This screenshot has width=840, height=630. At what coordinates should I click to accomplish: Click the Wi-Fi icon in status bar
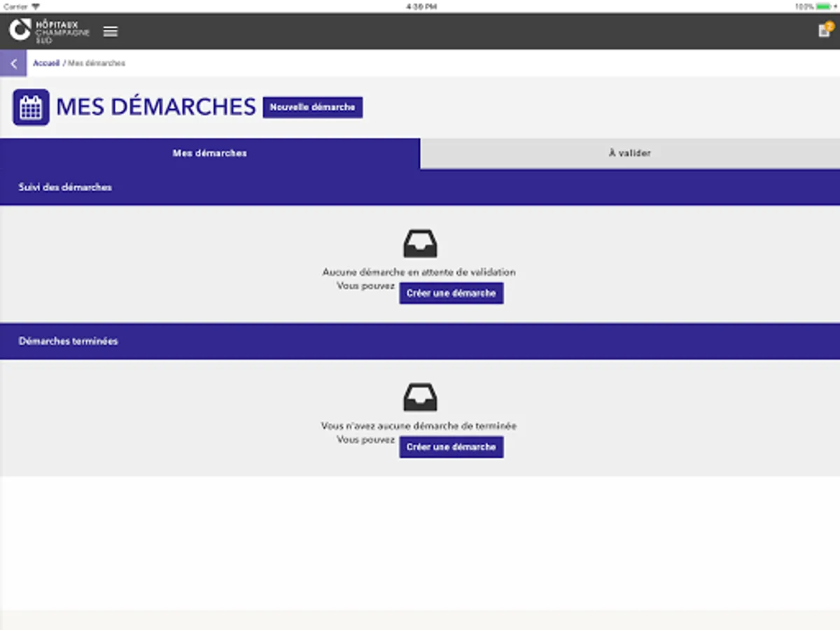click(36, 6)
